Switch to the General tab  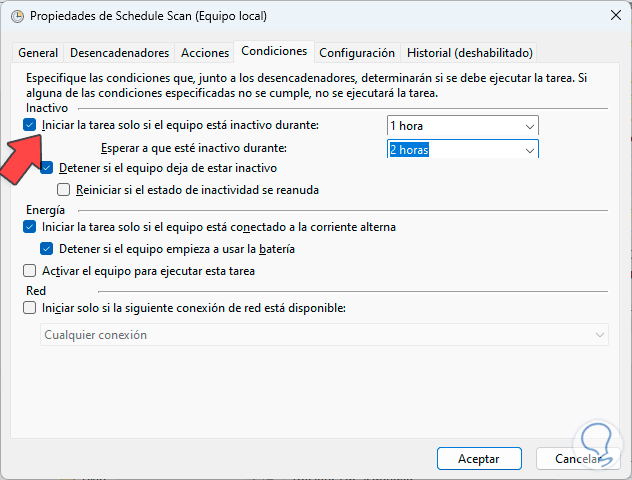click(x=38, y=53)
